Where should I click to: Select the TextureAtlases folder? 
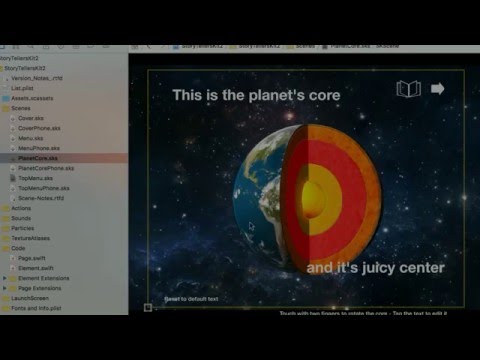(x=30, y=238)
